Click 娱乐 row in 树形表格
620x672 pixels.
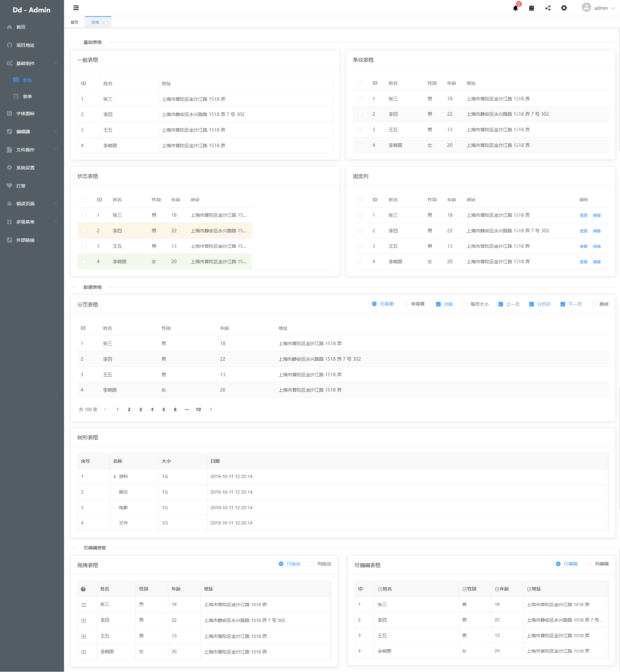[342, 493]
